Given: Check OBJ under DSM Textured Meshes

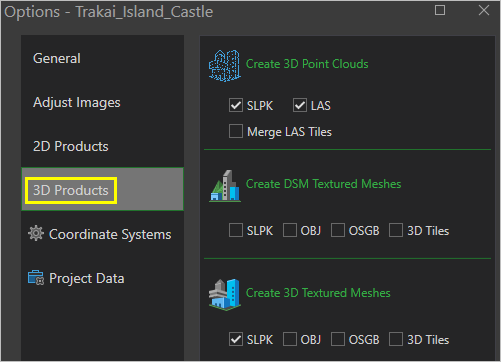Looking at the screenshot, I should click(290, 230).
